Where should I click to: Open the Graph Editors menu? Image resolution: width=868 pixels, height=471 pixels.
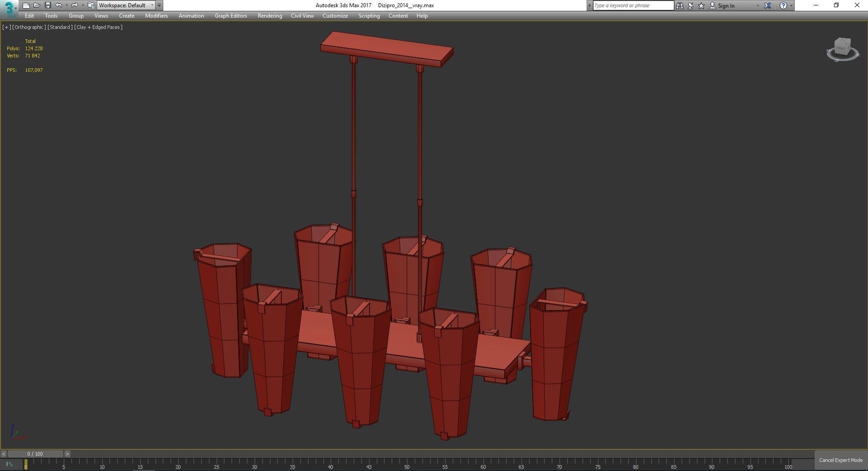point(231,16)
